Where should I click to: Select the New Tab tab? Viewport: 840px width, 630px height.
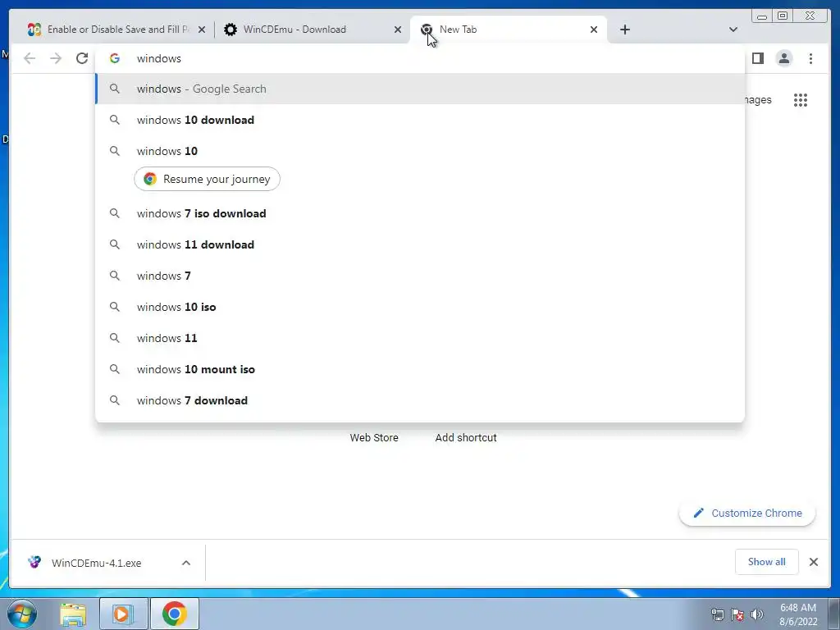point(508,30)
